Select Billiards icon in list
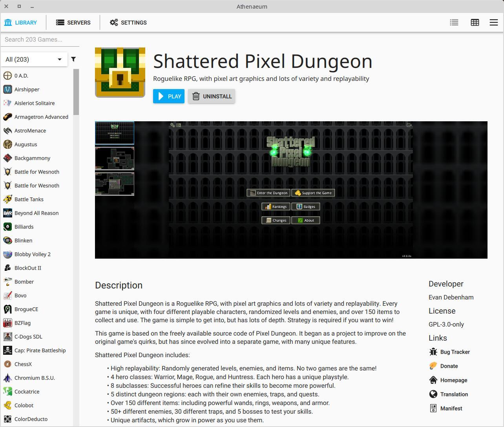Viewport: 504px width, 427px height. (x=7, y=226)
